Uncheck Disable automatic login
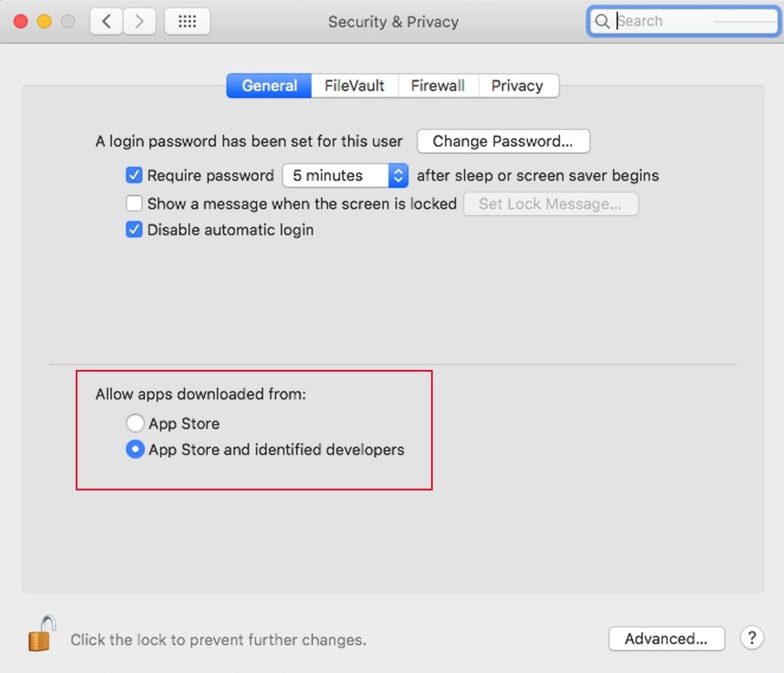This screenshot has height=673, width=784. tap(134, 230)
